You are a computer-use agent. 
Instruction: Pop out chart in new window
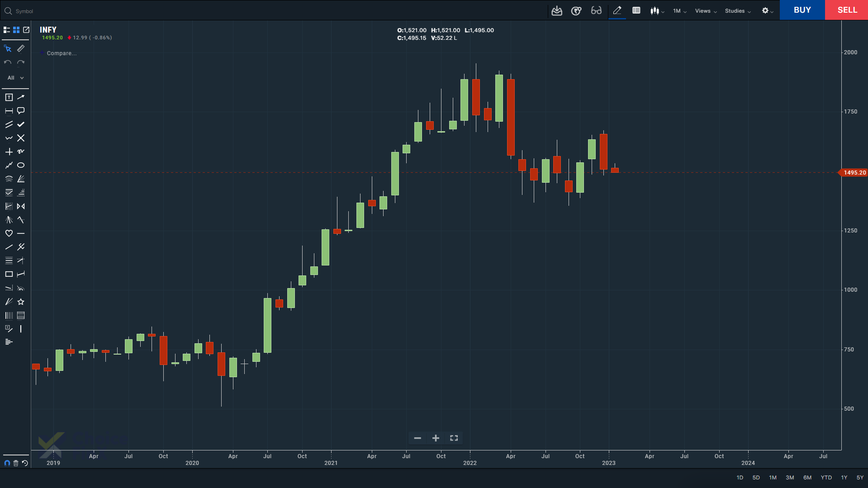[26, 30]
